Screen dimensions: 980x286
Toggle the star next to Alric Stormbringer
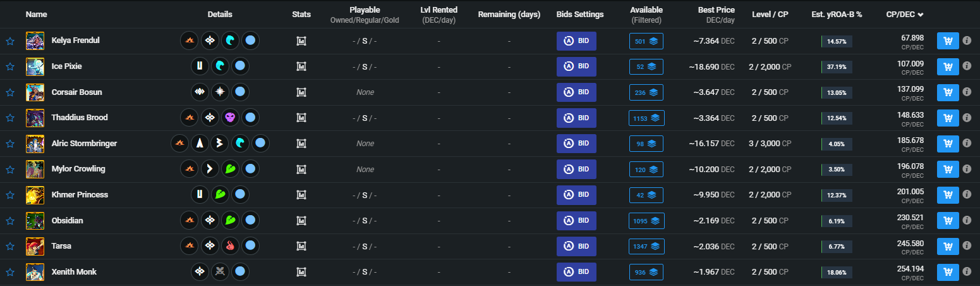point(10,144)
